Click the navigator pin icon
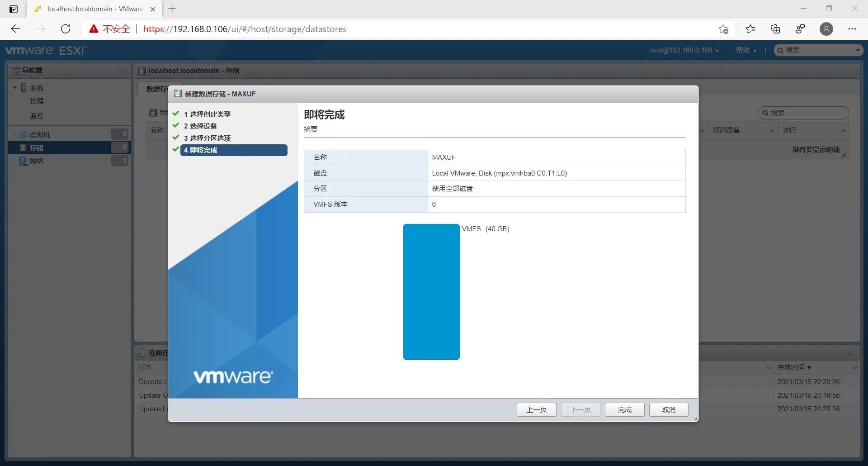The width and height of the screenshot is (868, 466). (x=121, y=71)
